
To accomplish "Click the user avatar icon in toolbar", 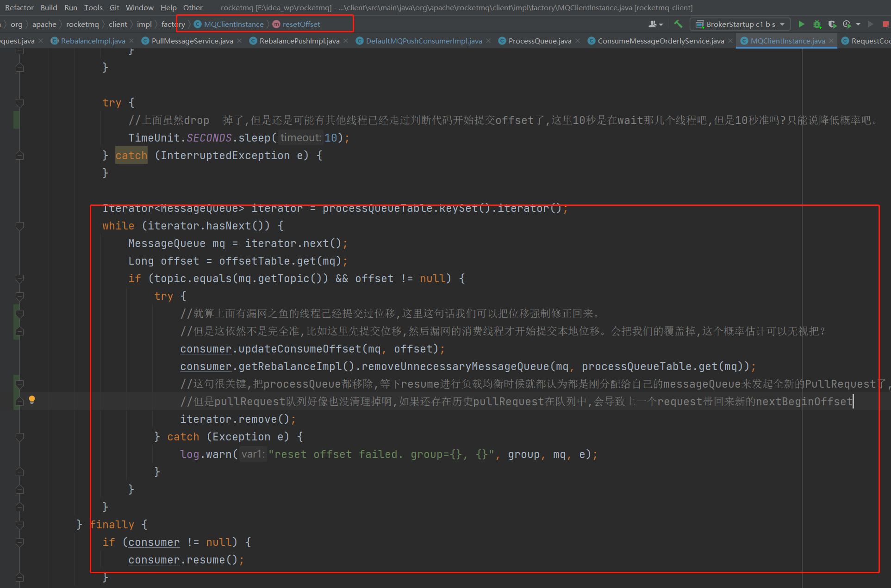I will pos(653,24).
